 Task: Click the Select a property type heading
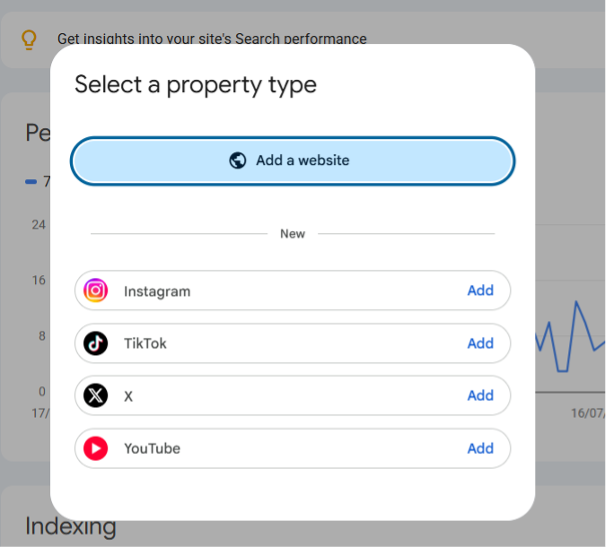tap(196, 85)
